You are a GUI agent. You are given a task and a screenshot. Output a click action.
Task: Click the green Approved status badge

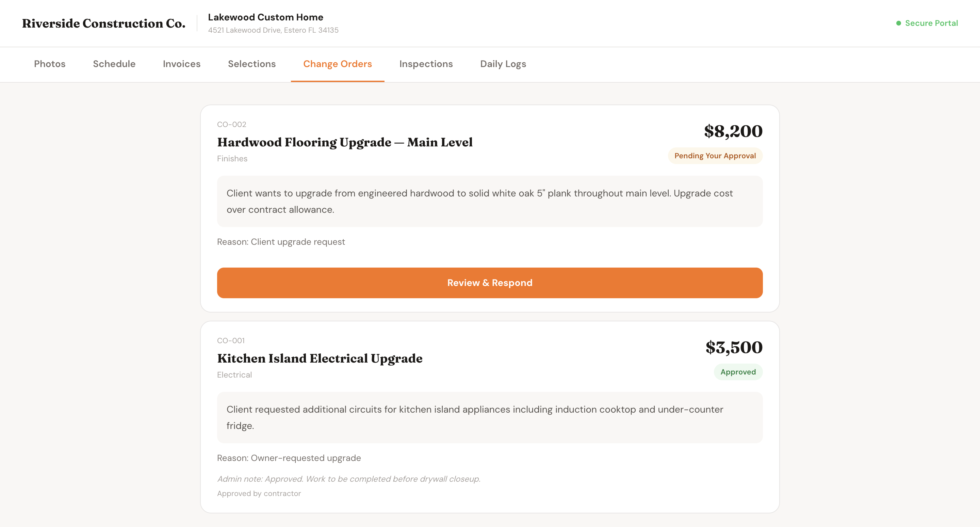738,372
